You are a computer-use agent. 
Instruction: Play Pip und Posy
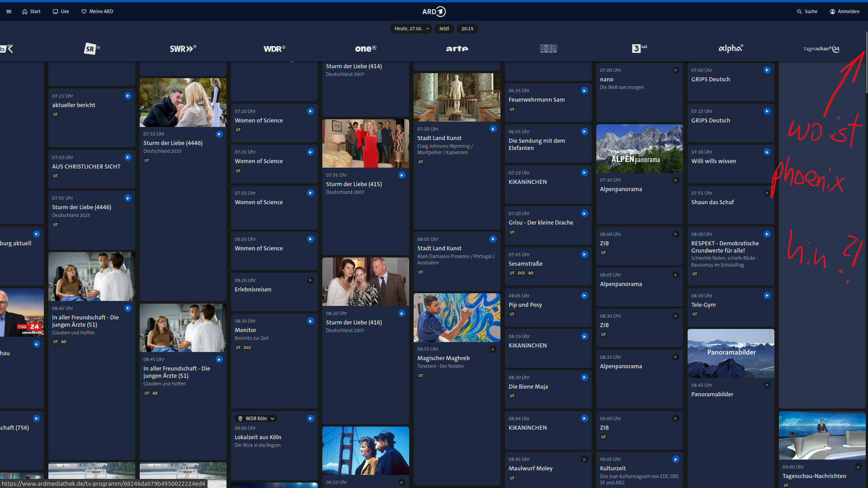click(x=585, y=296)
